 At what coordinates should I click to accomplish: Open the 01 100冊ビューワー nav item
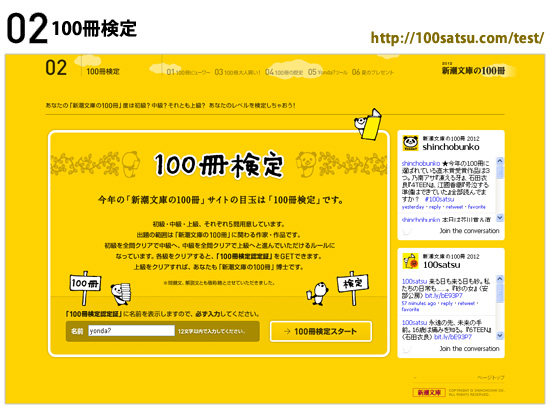point(188,72)
